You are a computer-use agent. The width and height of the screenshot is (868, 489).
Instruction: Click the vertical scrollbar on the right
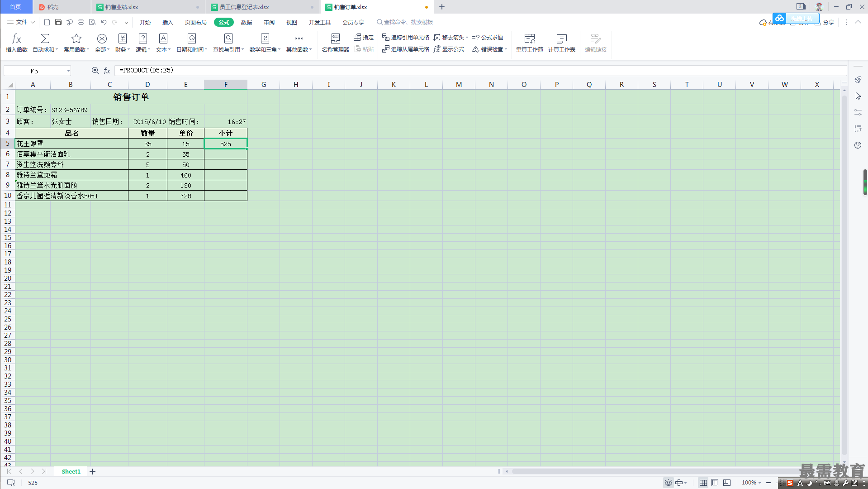coord(844,275)
